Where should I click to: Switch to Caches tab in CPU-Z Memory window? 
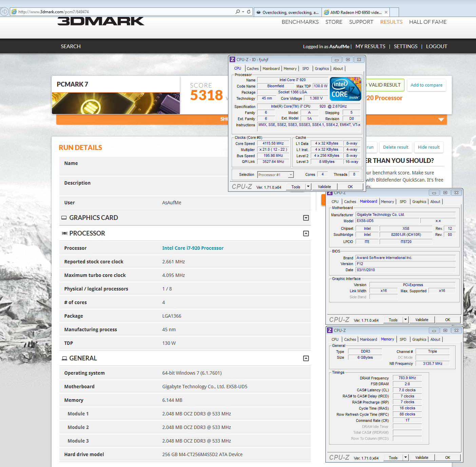350,339
